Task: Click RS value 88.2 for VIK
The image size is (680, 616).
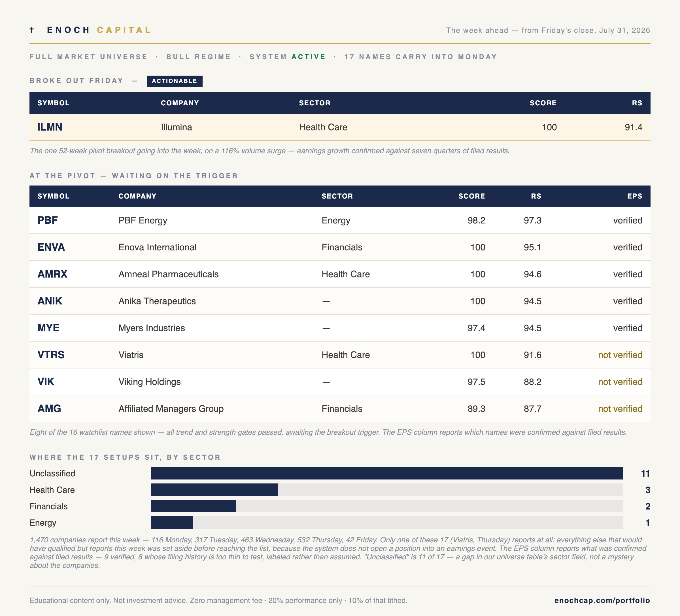Action: click(532, 382)
